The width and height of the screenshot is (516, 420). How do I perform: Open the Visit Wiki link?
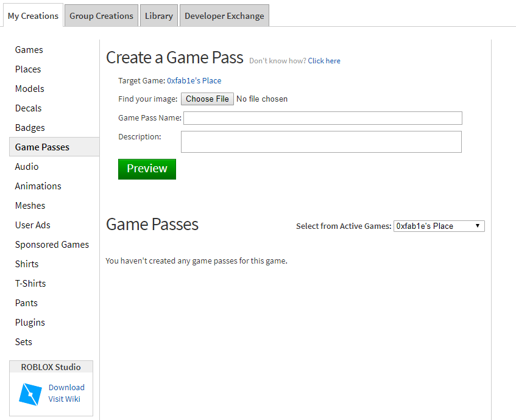[x=64, y=399]
